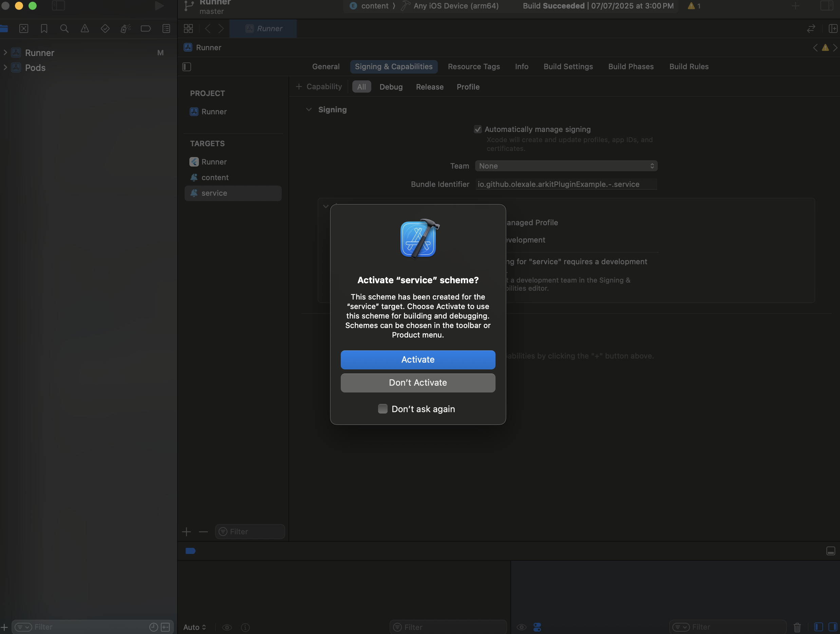Select the content target

[x=233, y=177]
